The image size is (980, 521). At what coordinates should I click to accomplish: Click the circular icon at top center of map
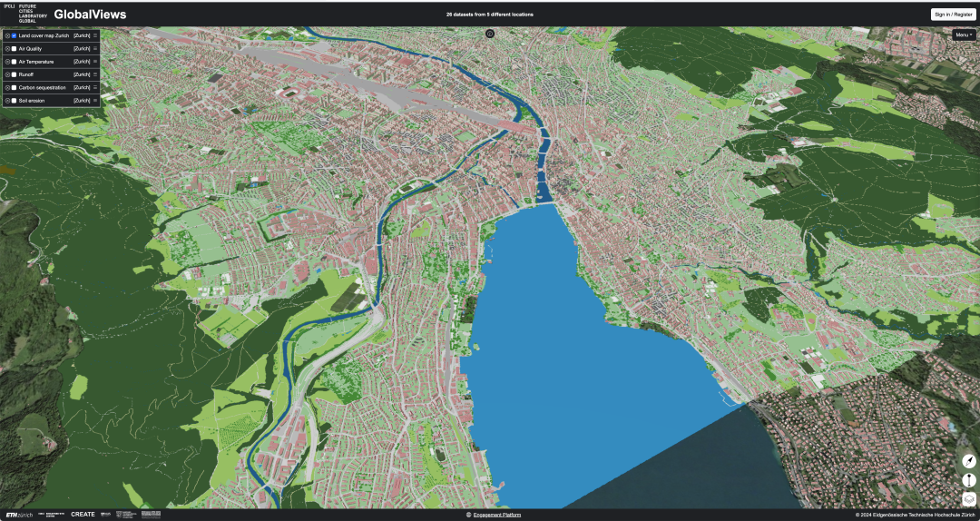[490, 33]
